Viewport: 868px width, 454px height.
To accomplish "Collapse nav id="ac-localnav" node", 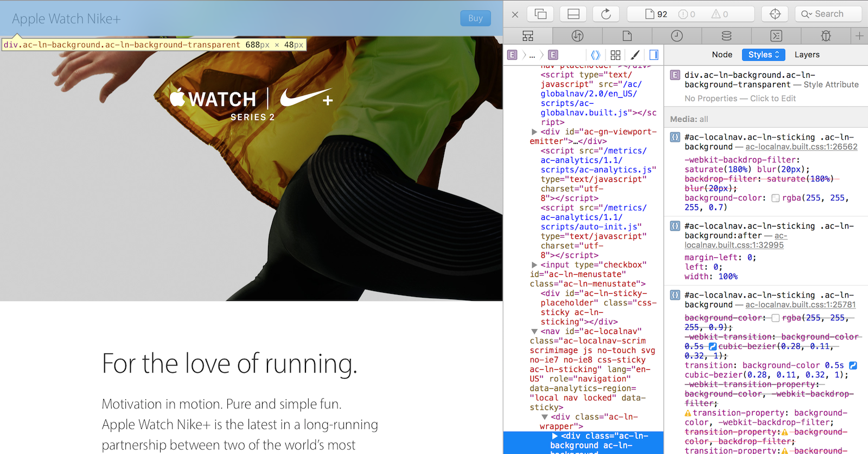I will coord(534,331).
